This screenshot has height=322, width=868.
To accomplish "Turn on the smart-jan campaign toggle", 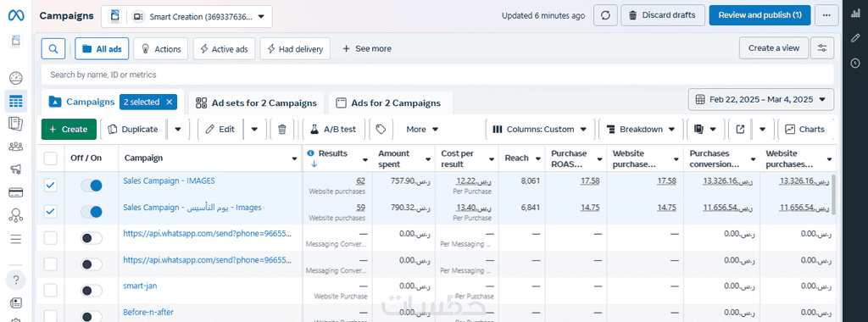I will click(x=92, y=291).
